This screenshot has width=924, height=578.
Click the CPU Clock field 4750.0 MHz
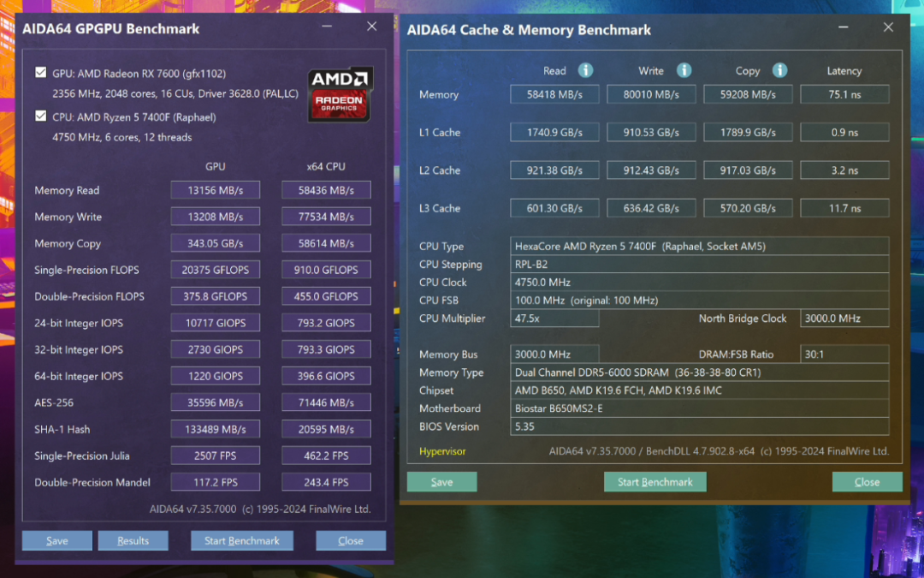coord(700,282)
